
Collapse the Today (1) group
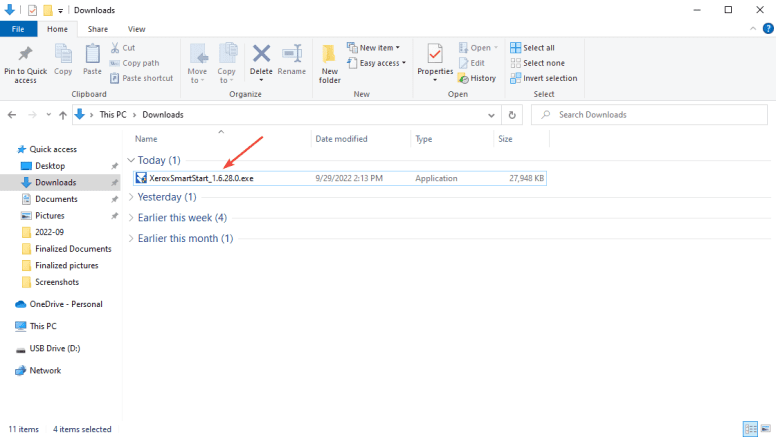tap(131, 160)
